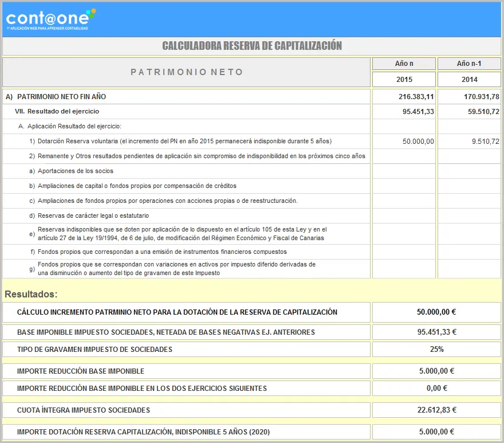
Task: Click 2015 cell for Reservas indisponibles row
Action: (x=404, y=234)
